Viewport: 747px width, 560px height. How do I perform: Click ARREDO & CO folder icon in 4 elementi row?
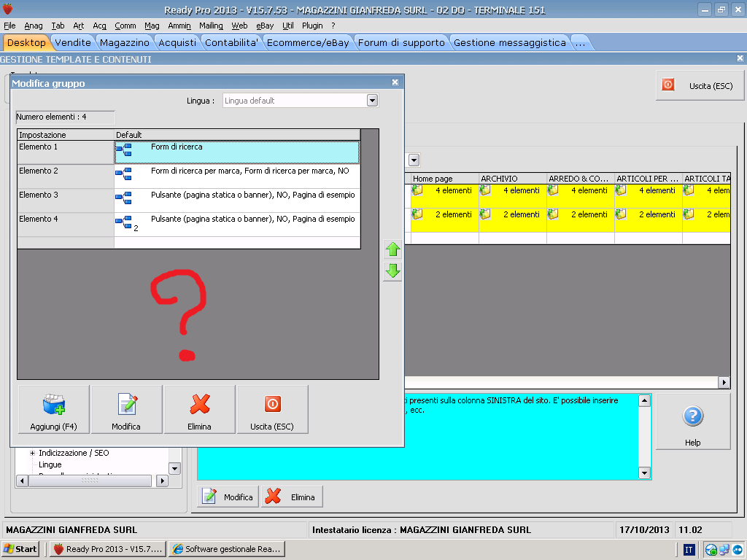click(553, 190)
